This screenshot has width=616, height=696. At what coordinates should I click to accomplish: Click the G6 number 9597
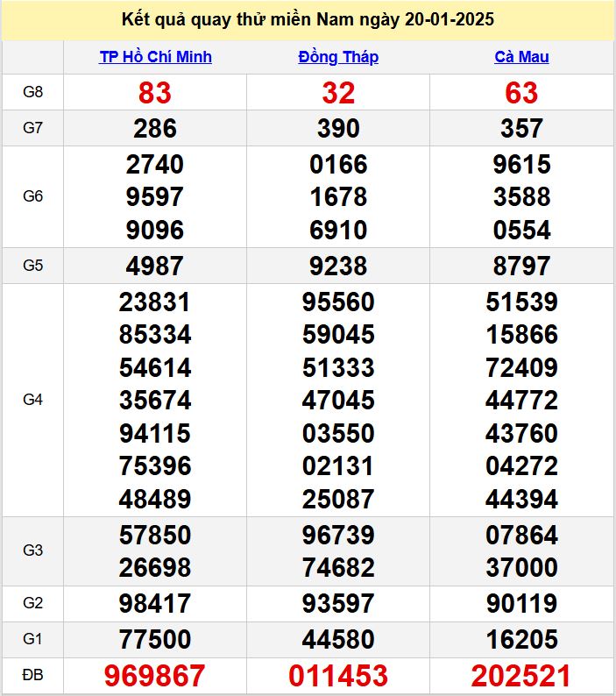pos(155,196)
